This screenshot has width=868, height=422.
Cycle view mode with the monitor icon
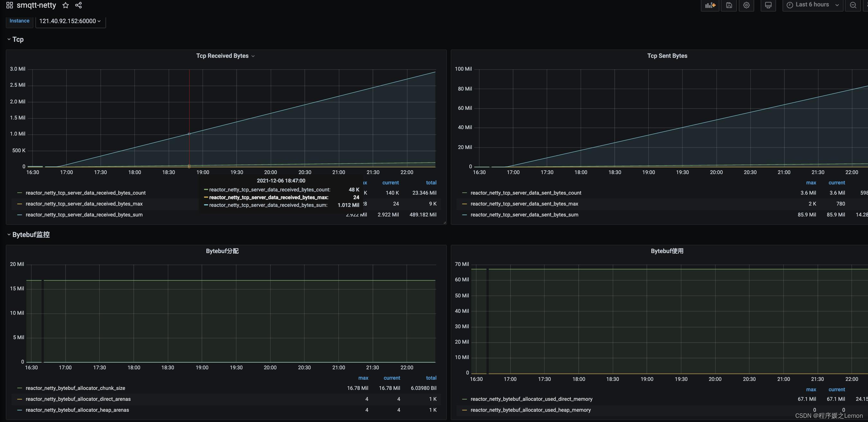point(768,5)
